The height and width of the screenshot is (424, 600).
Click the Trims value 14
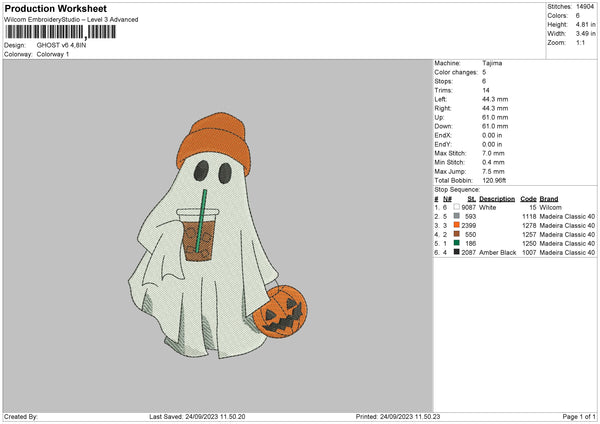[486, 90]
